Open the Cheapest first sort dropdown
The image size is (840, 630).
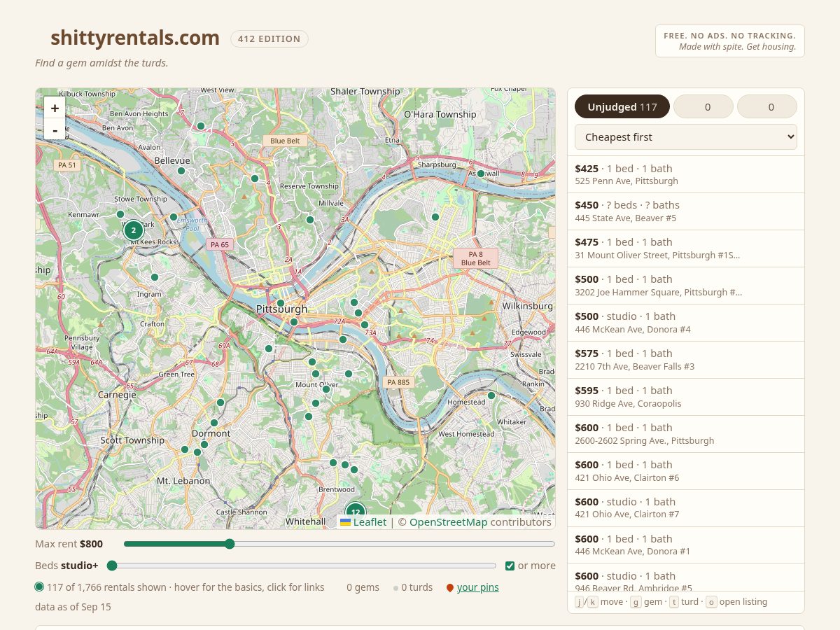686,137
